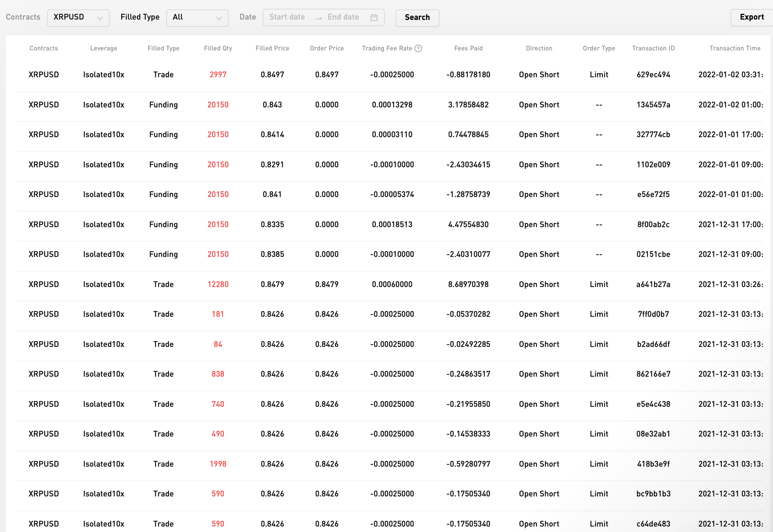
Task: Click the Export button
Action: 751,17
